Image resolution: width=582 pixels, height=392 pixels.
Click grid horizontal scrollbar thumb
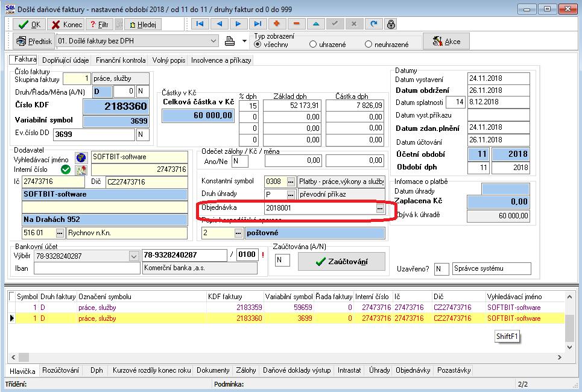24,357
